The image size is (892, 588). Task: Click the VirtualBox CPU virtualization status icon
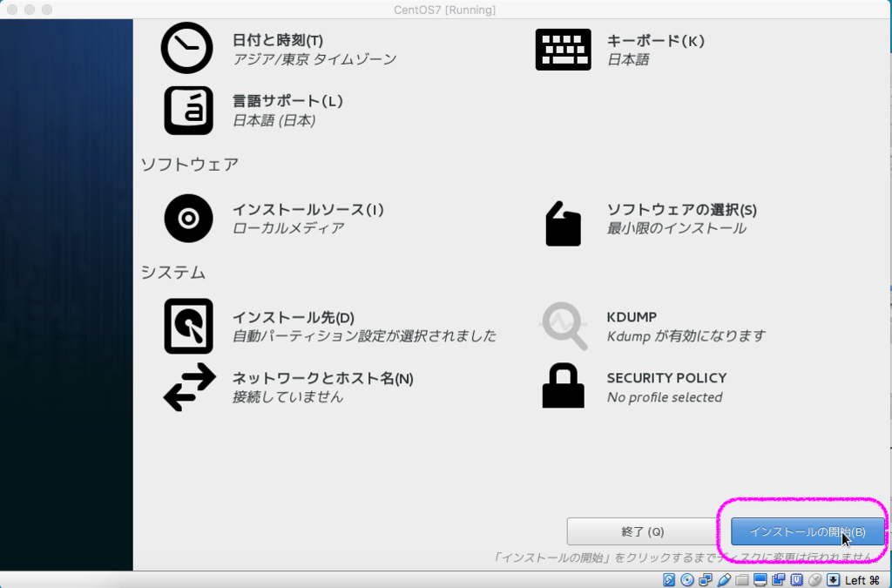[x=796, y=579]
